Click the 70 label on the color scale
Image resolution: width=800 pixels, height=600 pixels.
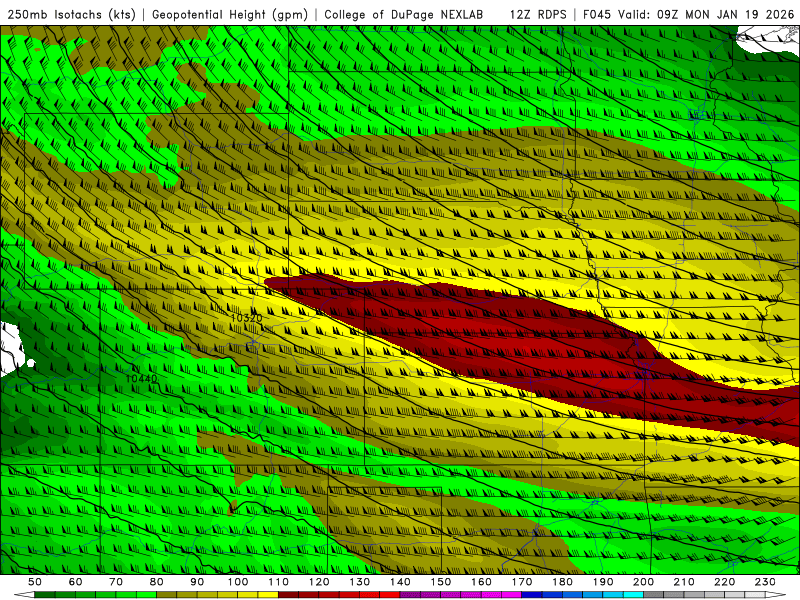(116, 582)
